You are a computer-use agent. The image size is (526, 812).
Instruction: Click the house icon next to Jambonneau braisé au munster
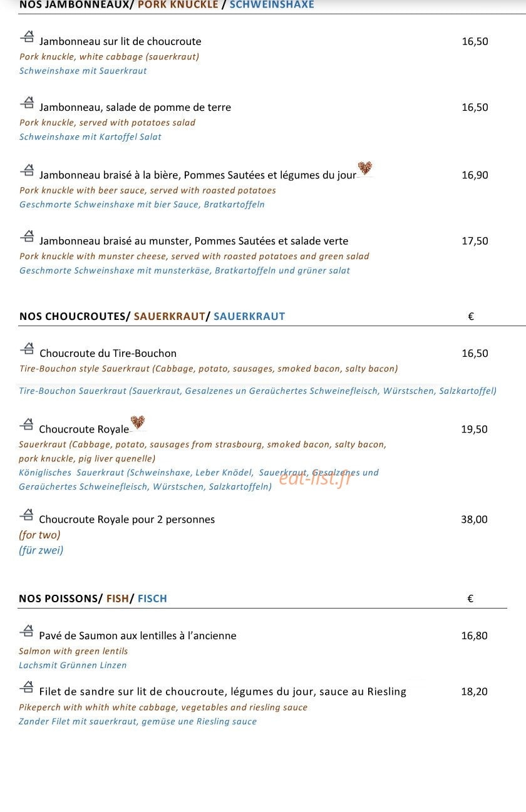tap(27, 235)
